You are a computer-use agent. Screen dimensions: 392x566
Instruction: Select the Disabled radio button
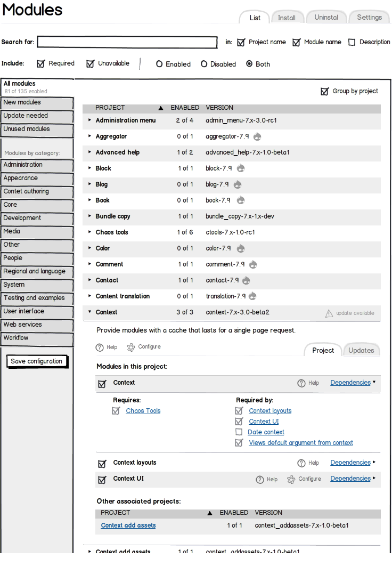[x=204, y=64]
